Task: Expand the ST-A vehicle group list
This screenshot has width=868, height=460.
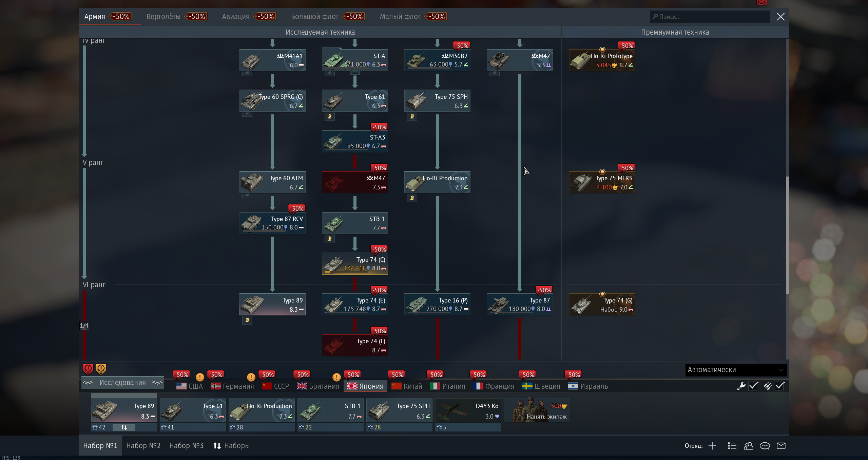Action: click(355, 72)
